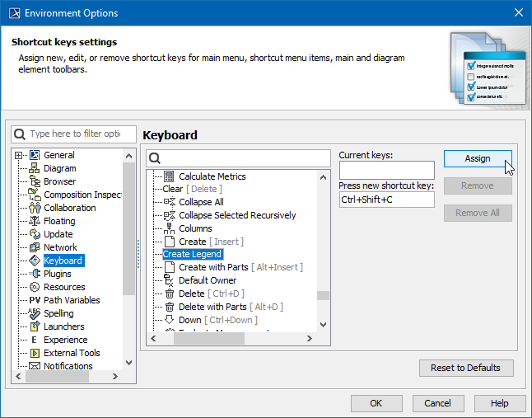
Task: Click the Calculate Metrics command icon
Action: [169, 176]
